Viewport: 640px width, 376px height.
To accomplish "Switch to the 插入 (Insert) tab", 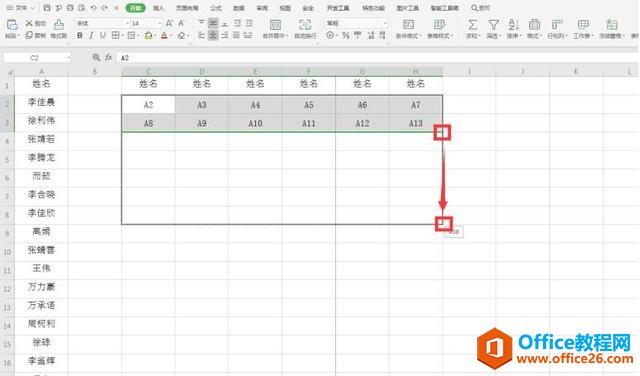I will 158,8.
